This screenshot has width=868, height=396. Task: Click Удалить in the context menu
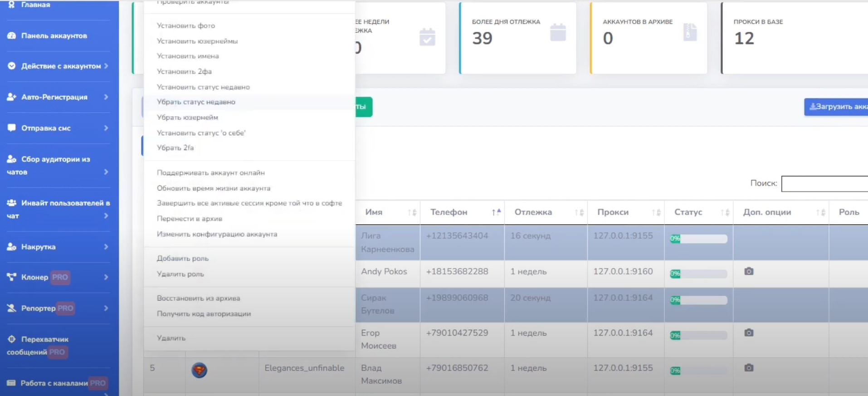pyautogui.click(x=171, y=338)
